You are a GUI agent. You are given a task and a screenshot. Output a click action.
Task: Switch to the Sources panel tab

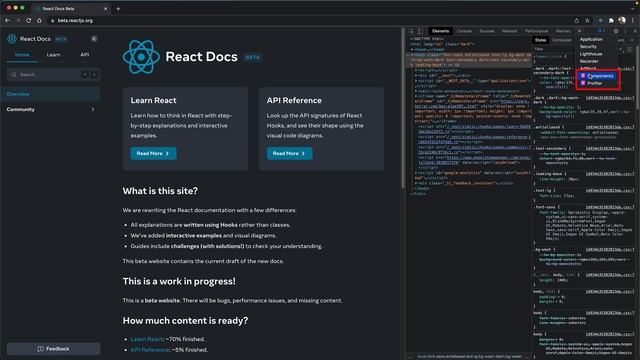(487, 31)
